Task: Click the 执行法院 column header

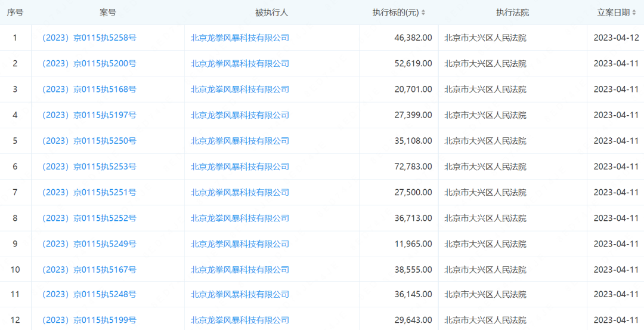Action: (513, 13)
